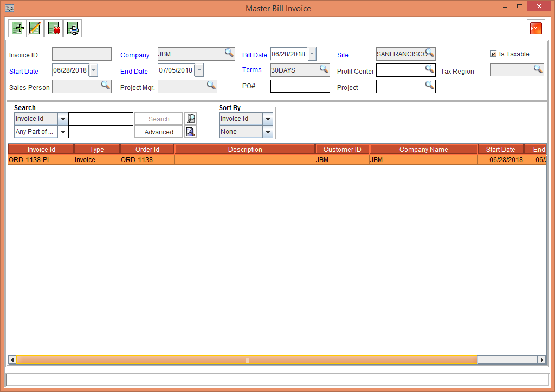Click the Add new invoice toolbar icon
555x392 pixels.
click(17, 28)
